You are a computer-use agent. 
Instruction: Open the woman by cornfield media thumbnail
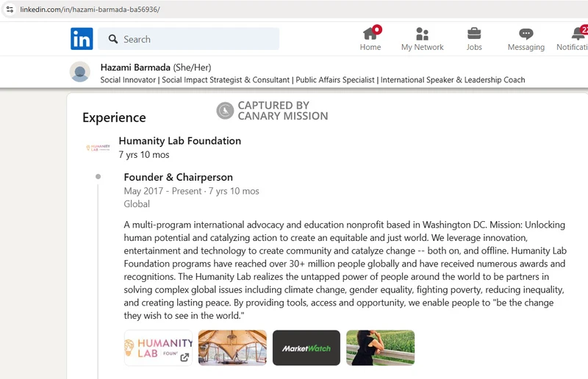pos(380,348)
